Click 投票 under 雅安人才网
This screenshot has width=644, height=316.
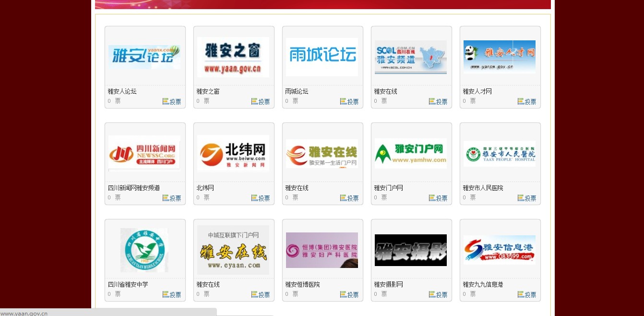(x=527, y=102)
